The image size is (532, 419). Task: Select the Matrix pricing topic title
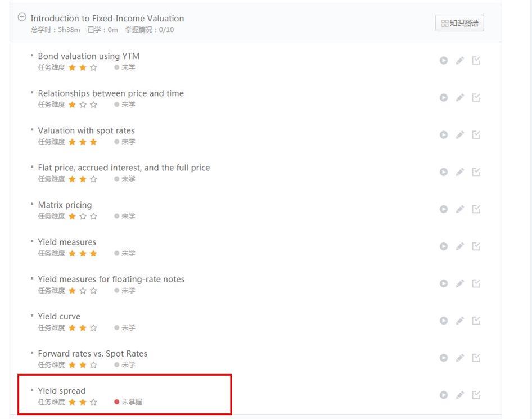(x=65, y=205)
